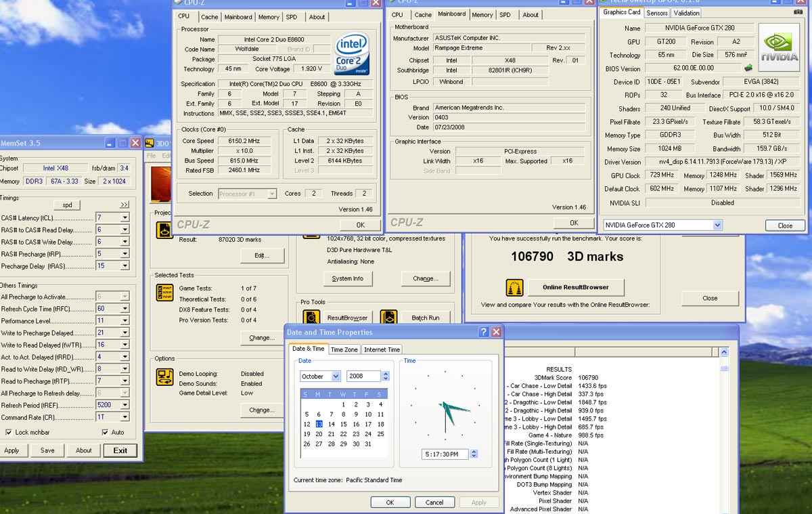Open the CAS# Latency (tCL) dropdown

point(125,217)
